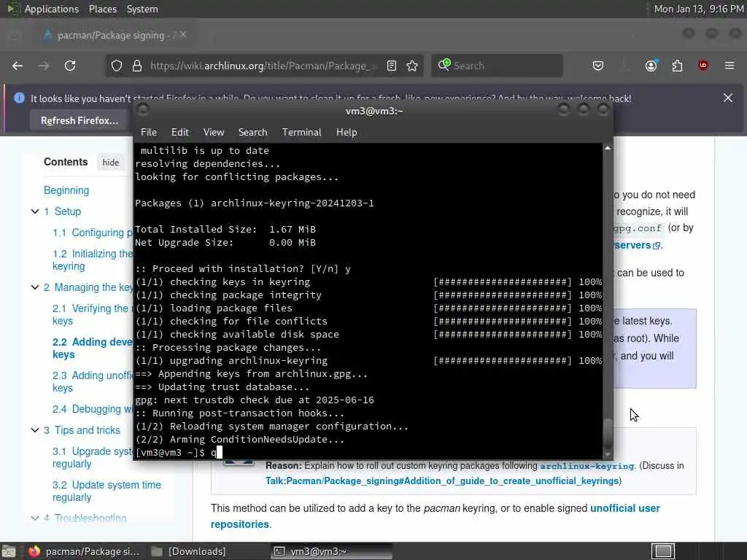The width and height of the screenshot is (747, 560).
Task: Open the search engine magnifier icon
Action: [x=444, y=65]
